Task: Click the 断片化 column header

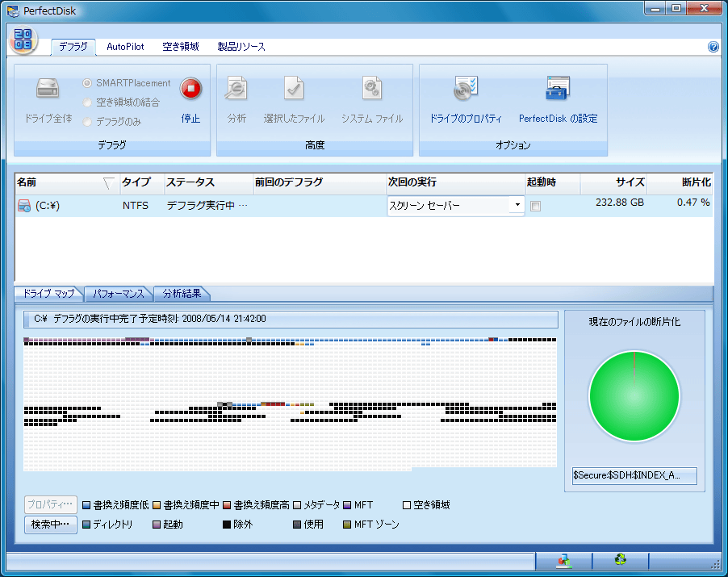Action: click(680, 182)
